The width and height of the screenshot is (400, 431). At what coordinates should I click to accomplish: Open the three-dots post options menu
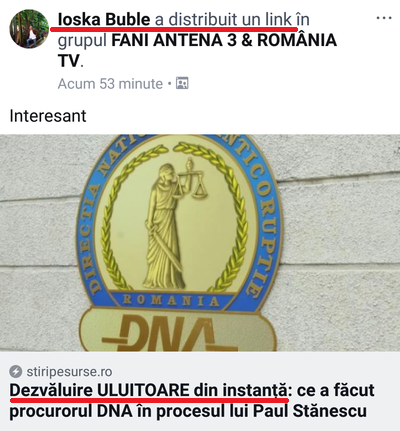click(384, 18)
